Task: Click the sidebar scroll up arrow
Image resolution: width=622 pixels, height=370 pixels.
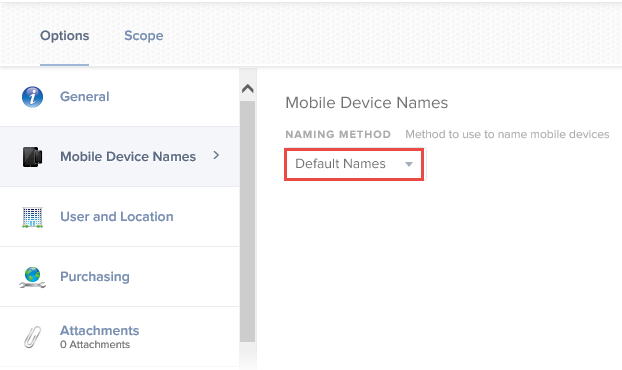Action: pos(248,88)
